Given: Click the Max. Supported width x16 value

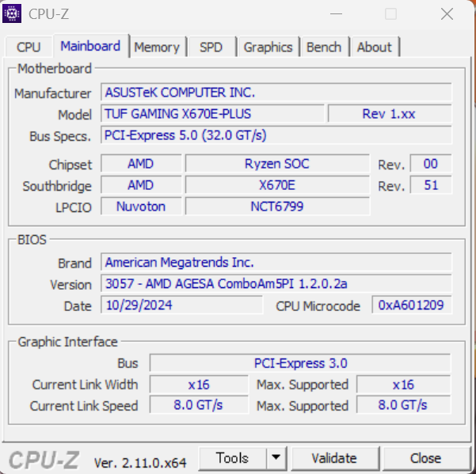Looking at the screenshot, I should [x=403, y=385].
